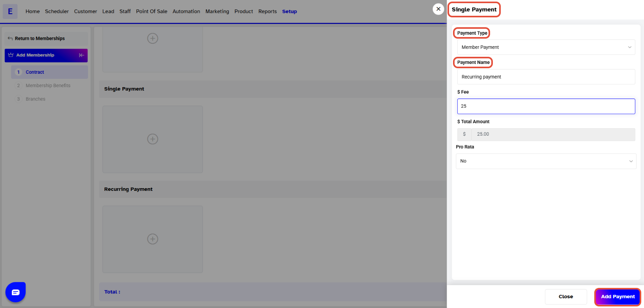This screenshot has width=644, height=308.
Task: Open the Payment Type dropdown
Action: tap(546, 47)
